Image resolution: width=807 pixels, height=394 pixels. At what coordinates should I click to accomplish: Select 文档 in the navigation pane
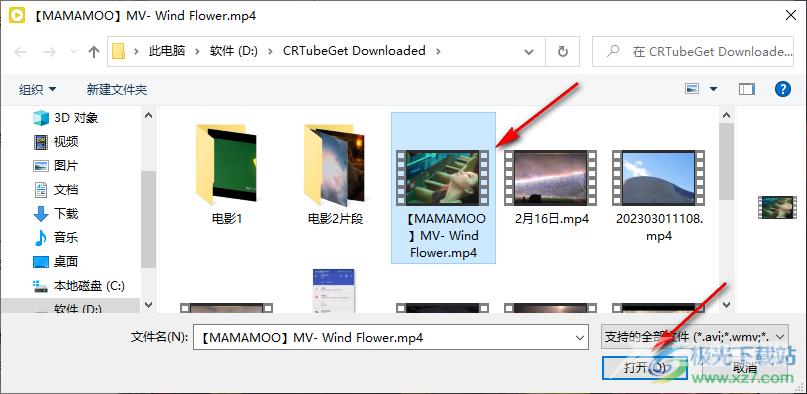coord(56,190)
